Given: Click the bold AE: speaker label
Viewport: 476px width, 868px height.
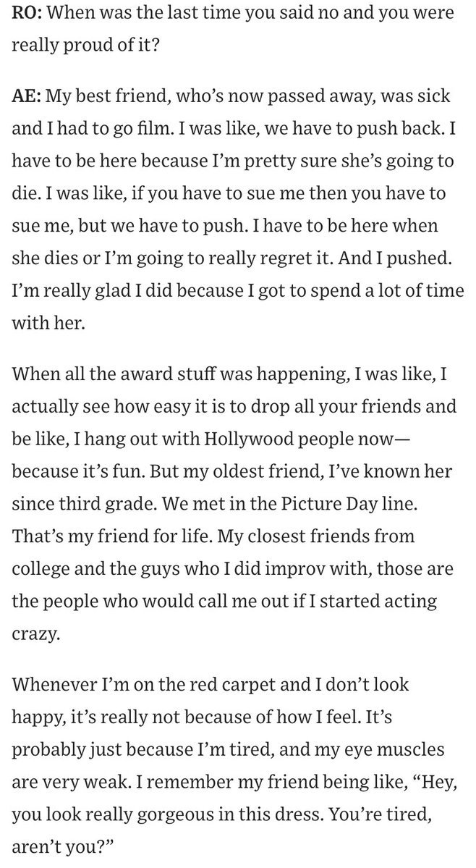Looking at the screenshot, I should pos(26,97).
